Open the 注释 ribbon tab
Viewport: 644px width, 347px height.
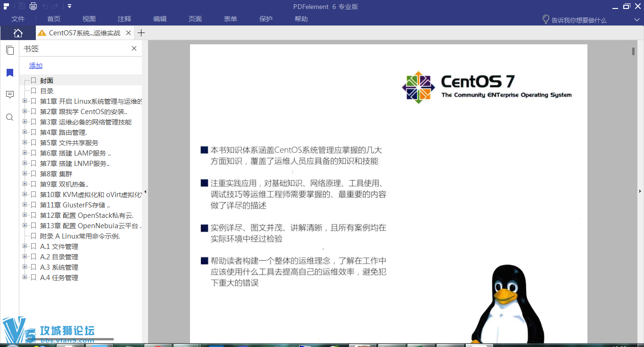tap(124, 19)
